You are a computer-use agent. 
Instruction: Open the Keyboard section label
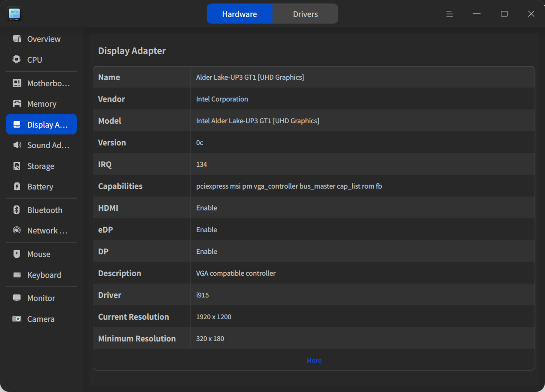(44, 275)
